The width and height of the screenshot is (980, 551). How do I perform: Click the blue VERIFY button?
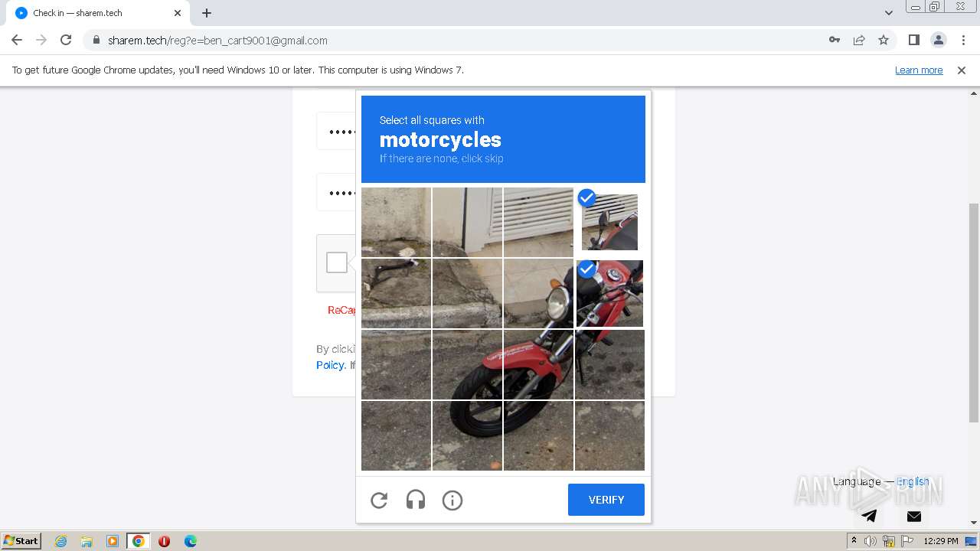(606, 500)
